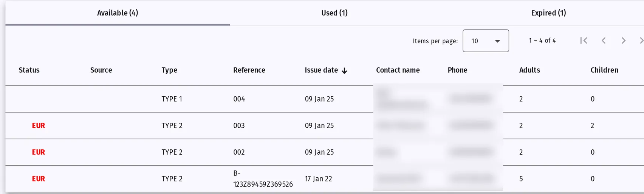Sort by the Type column header
The width and height of the screenshot is (644, 194).
[169, 70]
